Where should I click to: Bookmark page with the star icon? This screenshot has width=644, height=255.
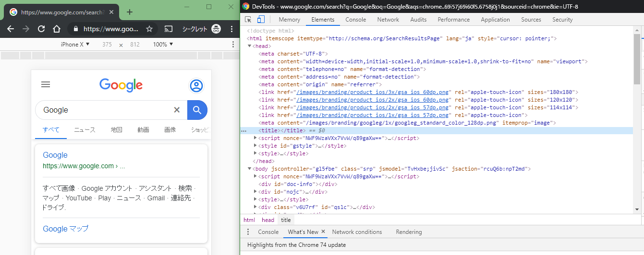(x=149, y=29)
